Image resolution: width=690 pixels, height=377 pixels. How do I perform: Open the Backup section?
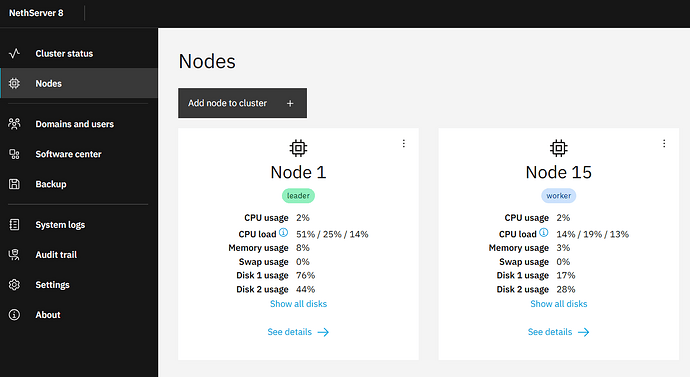point(79,184)
